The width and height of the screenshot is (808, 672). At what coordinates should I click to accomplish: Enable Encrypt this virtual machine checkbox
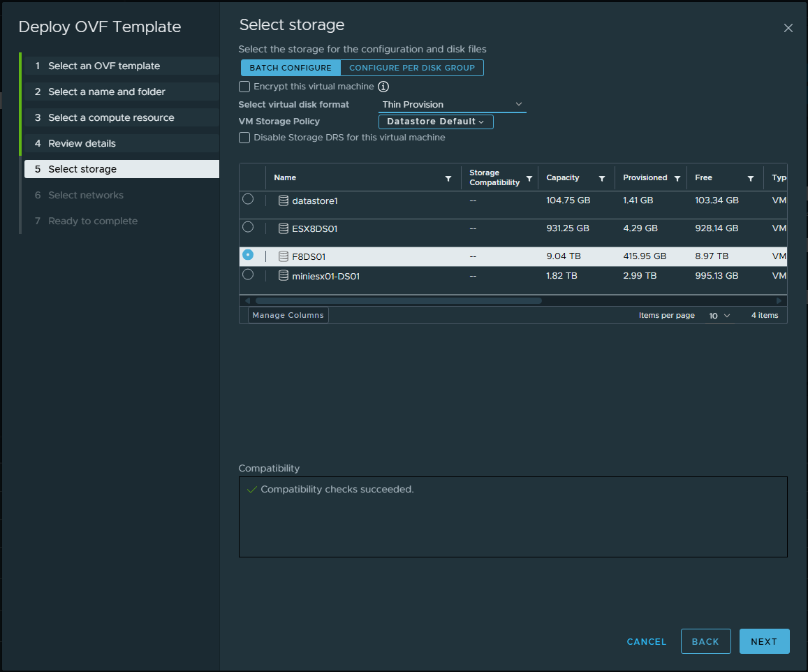[244, 87]
